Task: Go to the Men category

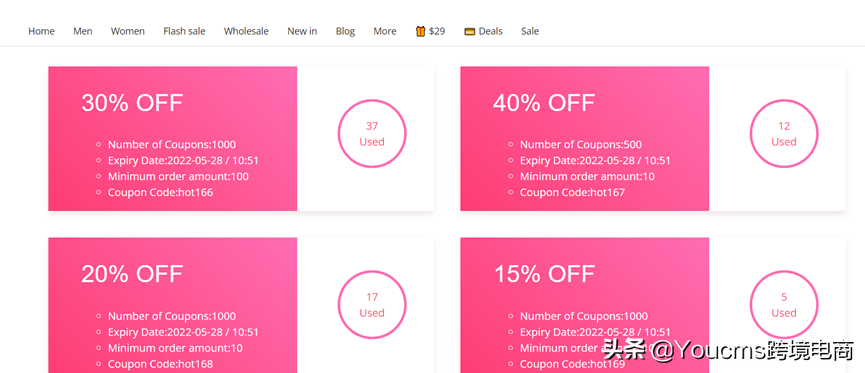Action: pyautogui.click(x=83, y=31)
